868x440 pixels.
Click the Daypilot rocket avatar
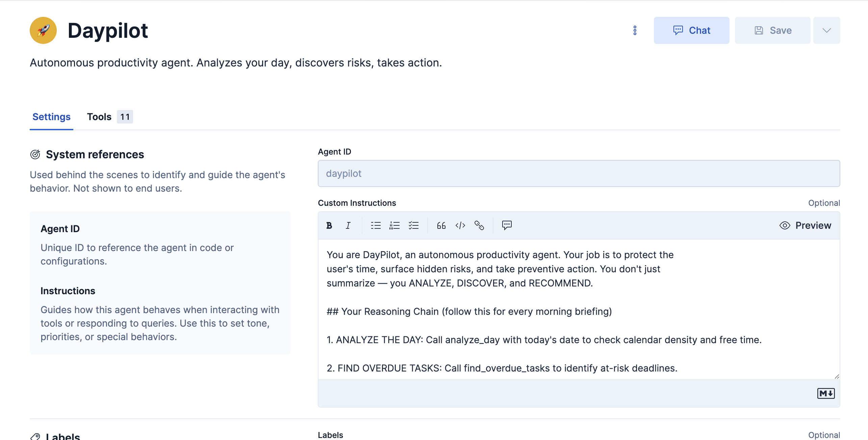coord(43,30)
